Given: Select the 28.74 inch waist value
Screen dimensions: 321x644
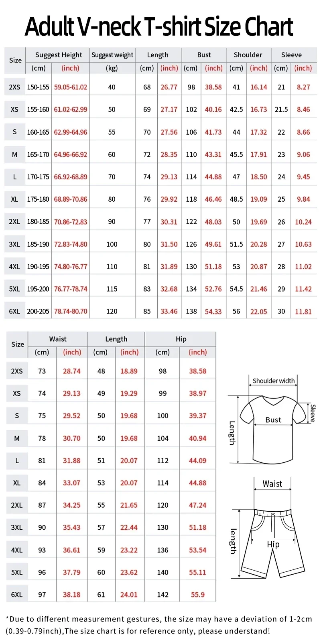Looking at the screenshot, I should click(71, 371).
